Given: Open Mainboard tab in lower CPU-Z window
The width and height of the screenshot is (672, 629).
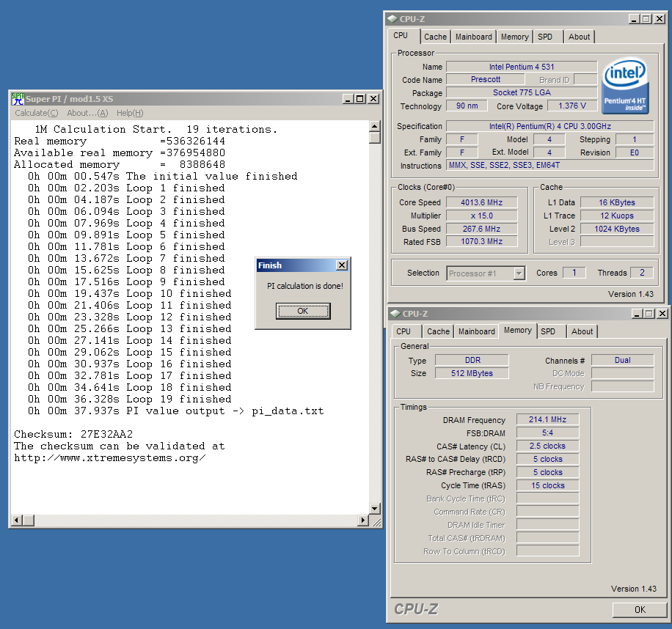Looking at the screenshot, I should [477, 331].
